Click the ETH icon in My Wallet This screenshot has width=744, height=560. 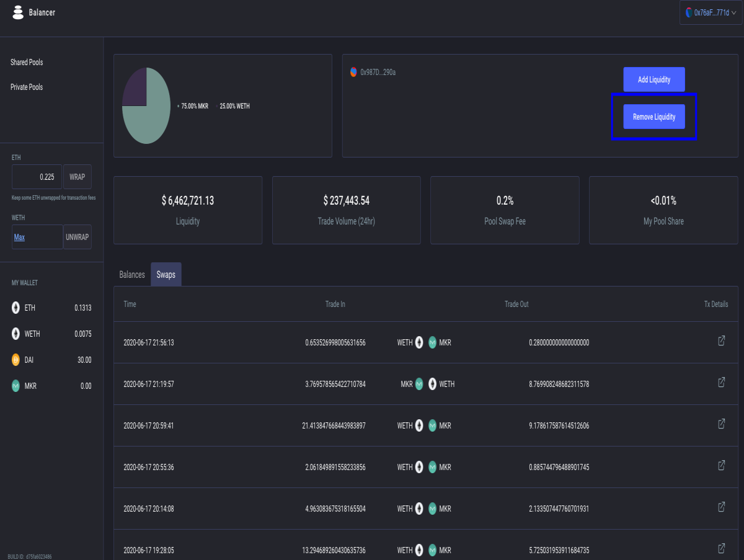click(16, 308)
